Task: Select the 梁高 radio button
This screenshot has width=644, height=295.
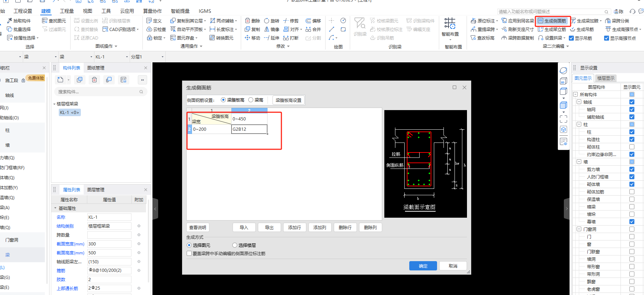Action: coord(251,100)
